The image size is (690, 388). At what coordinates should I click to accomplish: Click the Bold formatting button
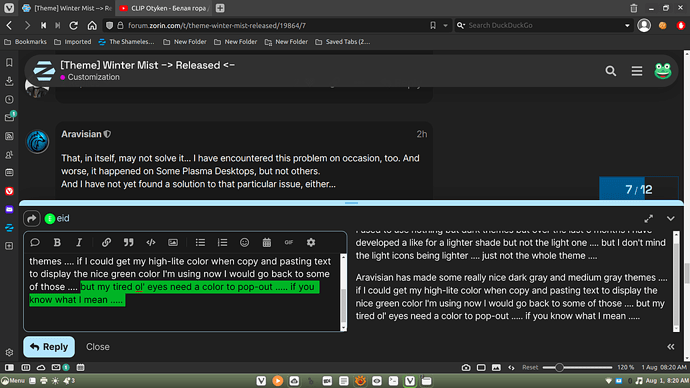[x=57, y=242]
